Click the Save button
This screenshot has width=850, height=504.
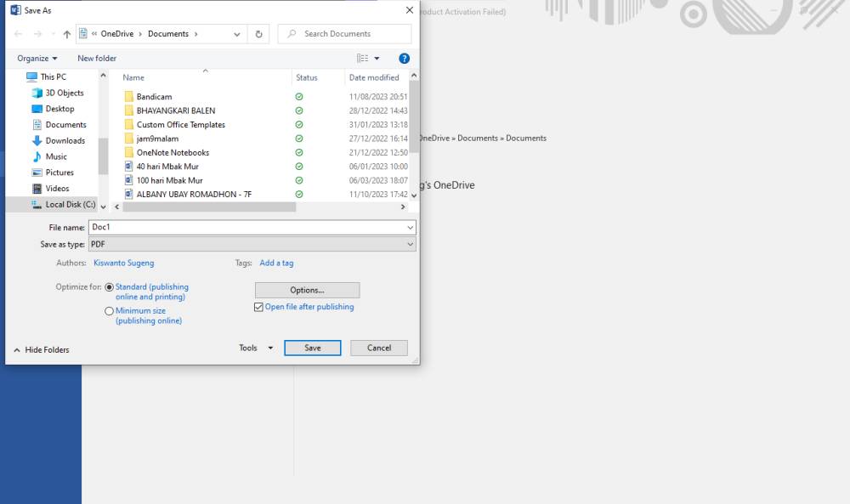pos(312,348)
